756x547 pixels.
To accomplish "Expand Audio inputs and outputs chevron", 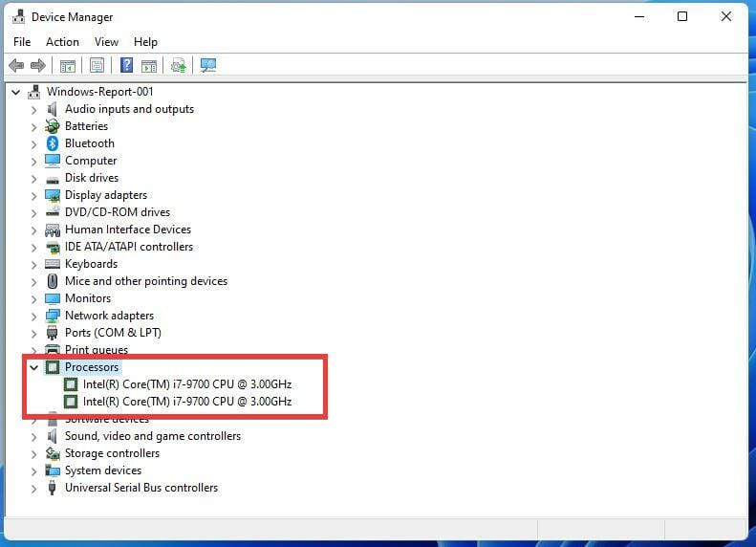I will click(33, 110).
